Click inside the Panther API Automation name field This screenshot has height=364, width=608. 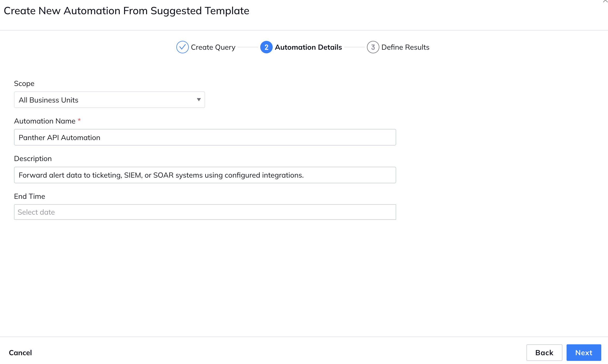point(205,137)
